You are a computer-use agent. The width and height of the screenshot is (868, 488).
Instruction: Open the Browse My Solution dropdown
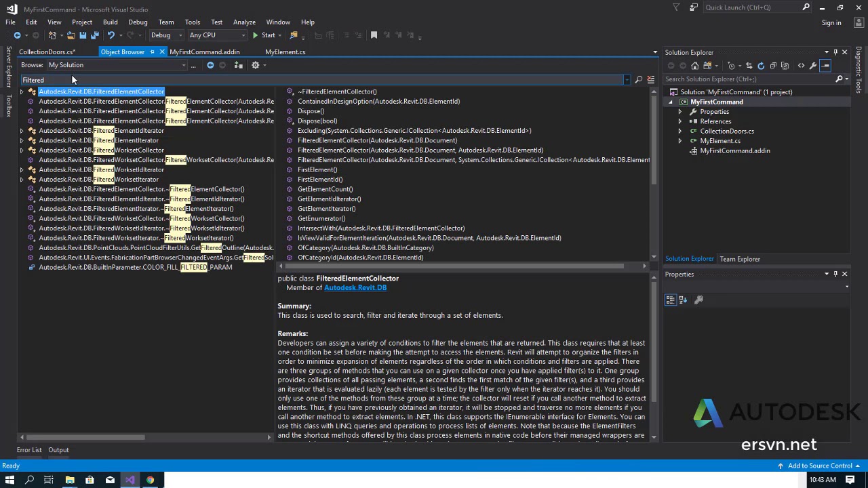click(x=117, y=65)
